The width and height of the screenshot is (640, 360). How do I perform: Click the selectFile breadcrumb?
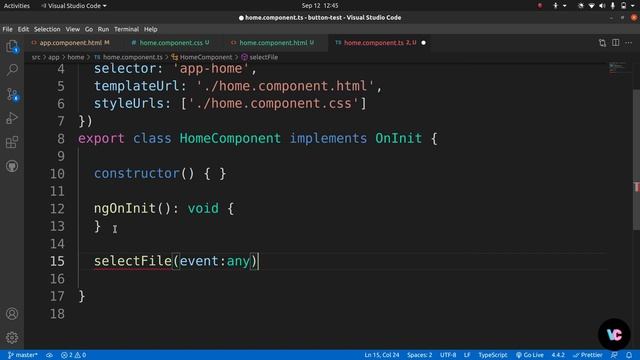coord(260,57)
